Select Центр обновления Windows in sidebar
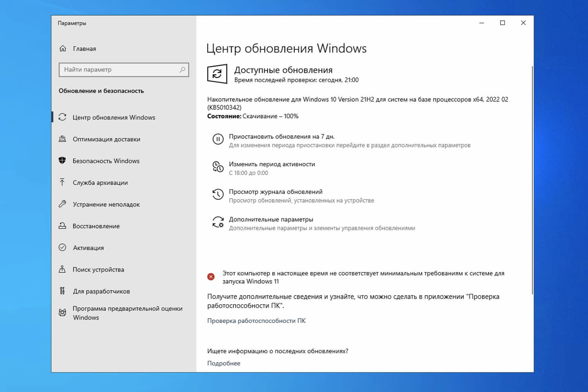This screenshot has width=588, height=392. [x=114, y=117]
